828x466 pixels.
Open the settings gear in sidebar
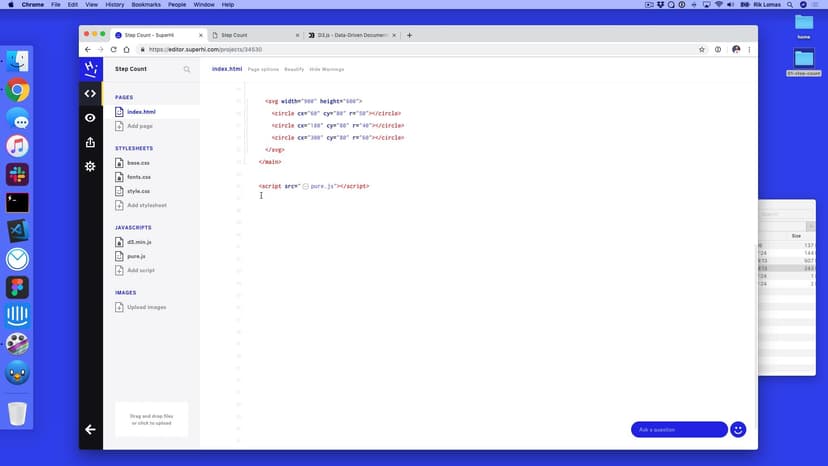[90, 166]
